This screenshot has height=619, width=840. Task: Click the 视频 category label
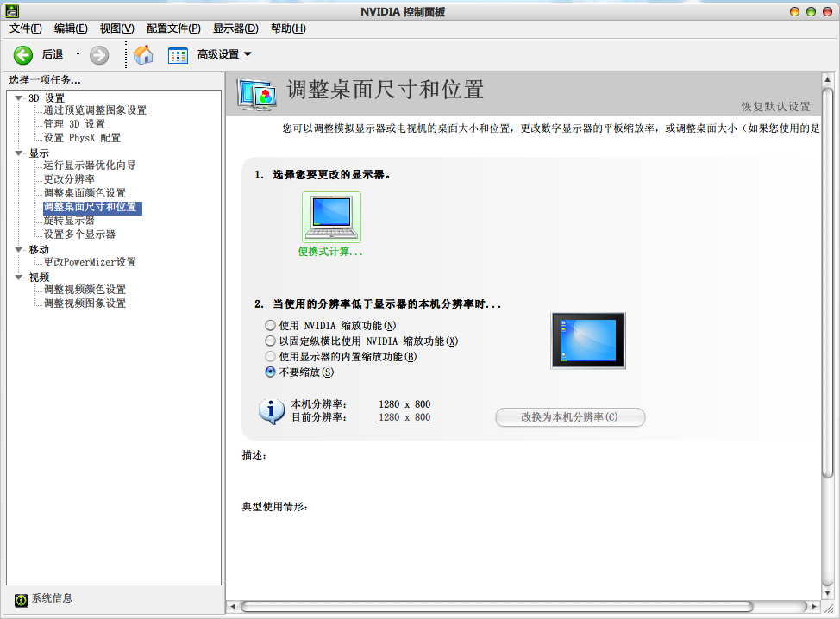pyautogui.click(x=39, y=278)
